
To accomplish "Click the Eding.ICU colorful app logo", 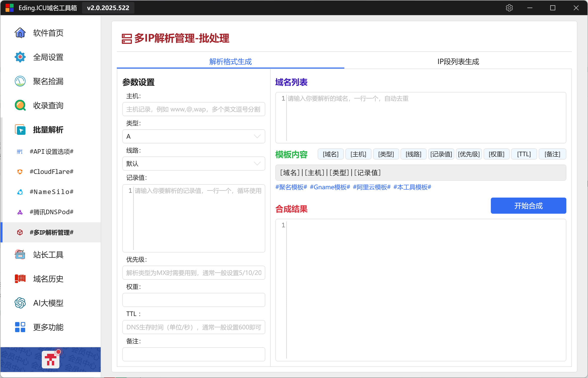I will (10, 8).
